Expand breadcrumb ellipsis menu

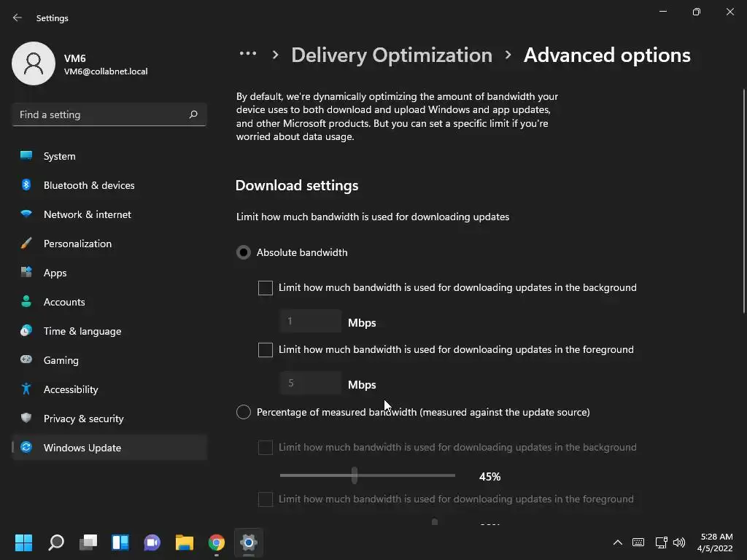[248, 54]
